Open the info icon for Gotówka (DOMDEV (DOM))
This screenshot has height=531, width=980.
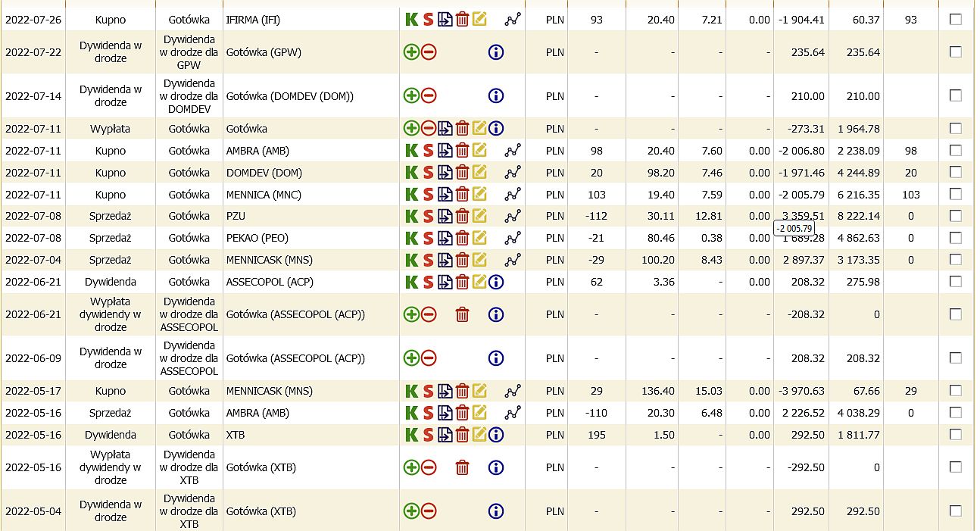coord(496,96)
